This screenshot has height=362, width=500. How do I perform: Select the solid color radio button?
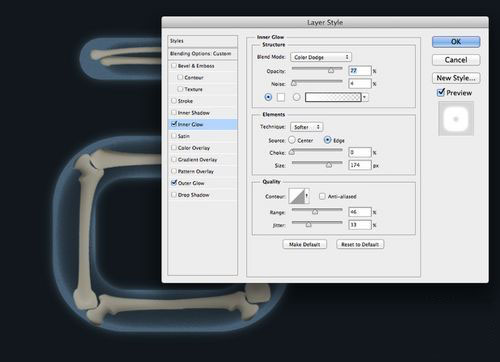coord(268,97)
